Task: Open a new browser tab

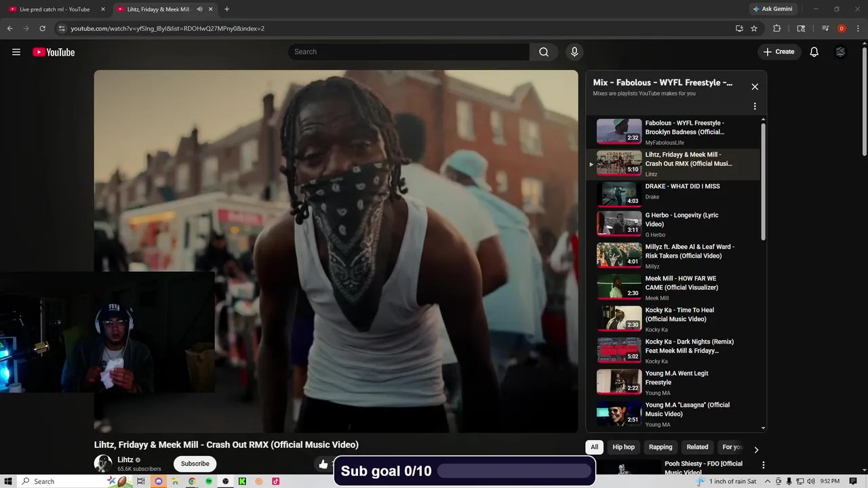Action: (226, 9)
